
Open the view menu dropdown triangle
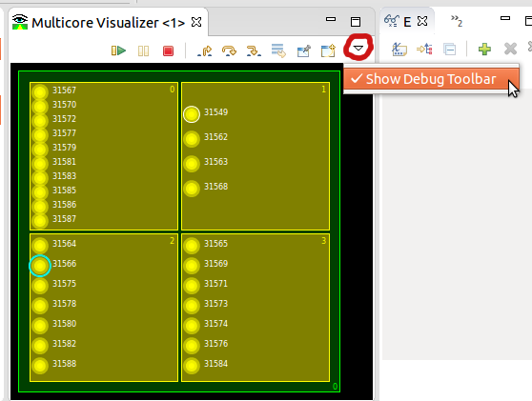pyautogui.click(x=358, y=49)
